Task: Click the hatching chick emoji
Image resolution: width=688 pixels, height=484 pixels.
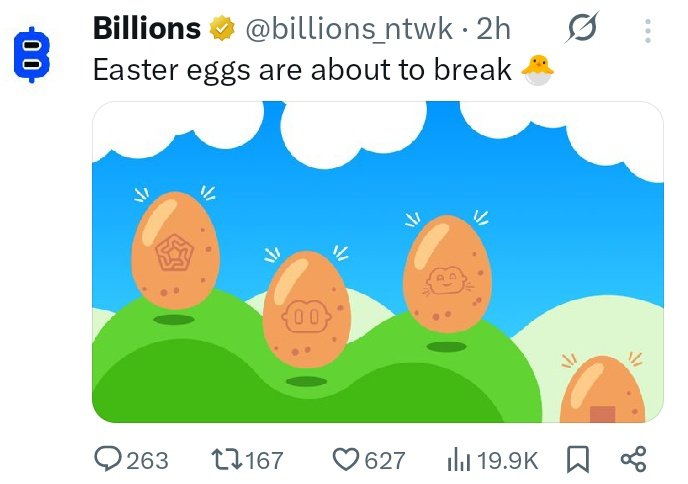Action: (x=537, y=70)
